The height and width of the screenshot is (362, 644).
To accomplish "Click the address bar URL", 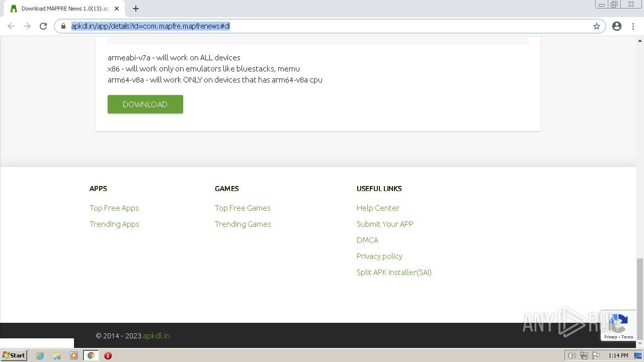I will 150,26.
